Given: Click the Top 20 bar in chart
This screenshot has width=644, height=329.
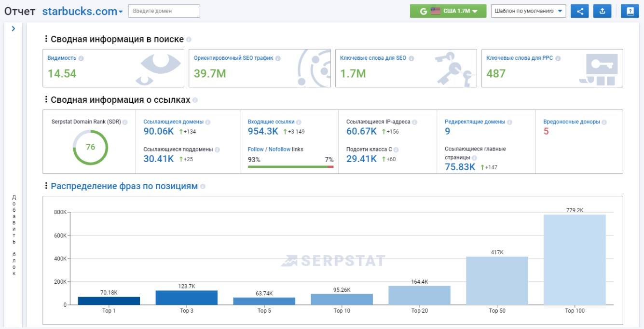Looking at the screenshot, I should (x=420, y=295).
